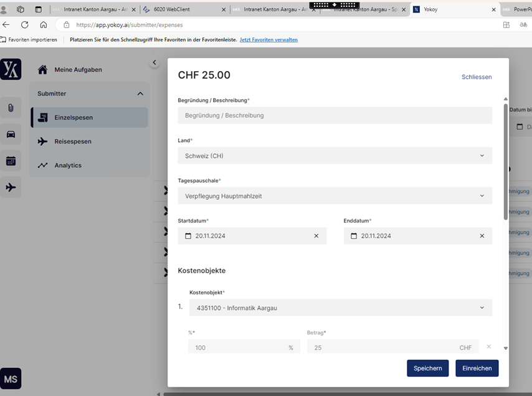Click the airplane travel icon in sidebar
The width and height of the screenshot is (532, 396).
[11, 187]
